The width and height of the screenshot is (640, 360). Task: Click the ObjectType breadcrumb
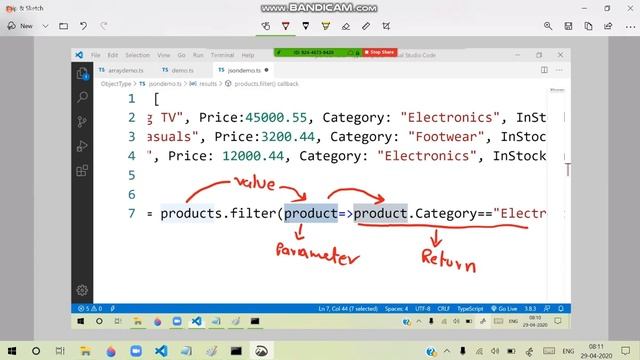pos(116,84)
